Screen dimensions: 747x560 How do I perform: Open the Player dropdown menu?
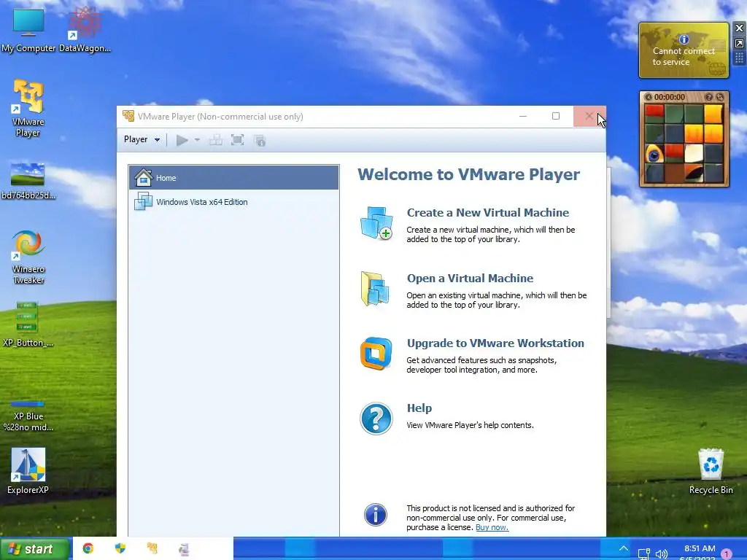pos(142,139)
